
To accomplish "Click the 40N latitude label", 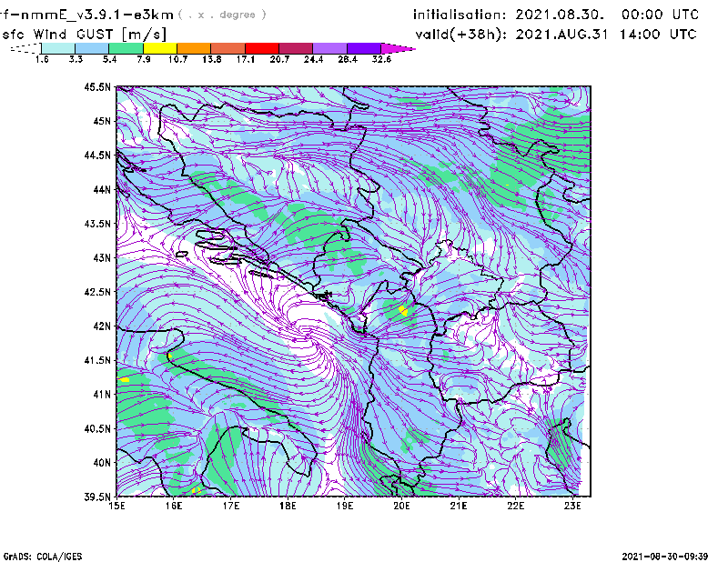I will 102,463.
